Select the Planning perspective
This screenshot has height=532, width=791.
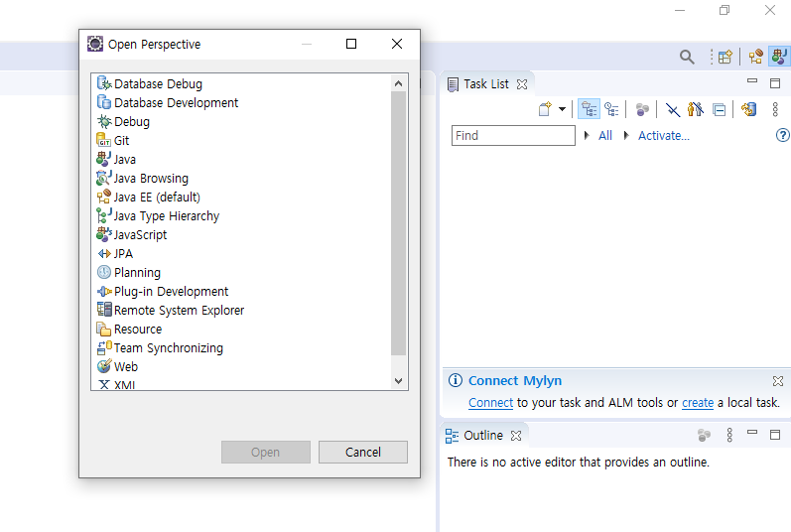coord(129,272)
